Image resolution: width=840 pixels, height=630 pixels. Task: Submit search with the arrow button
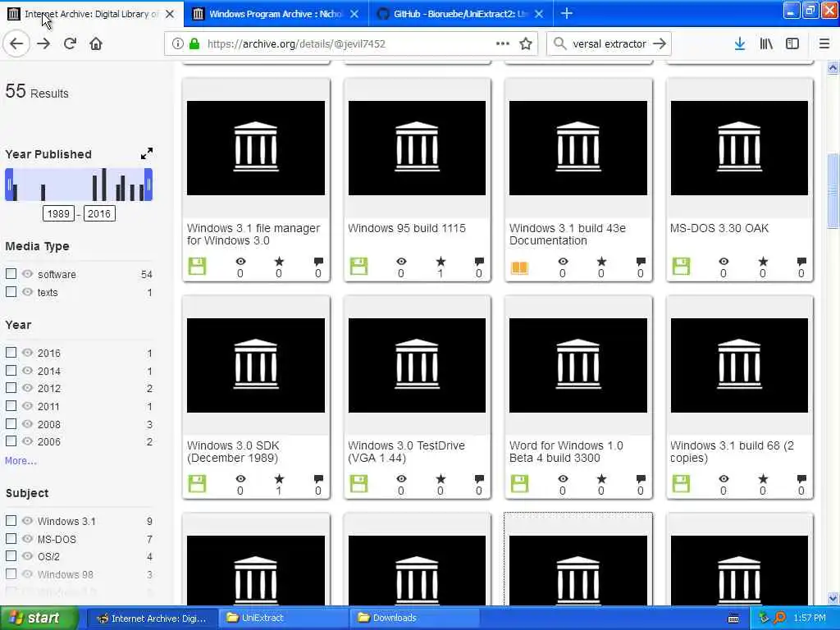tap(660, 44)
